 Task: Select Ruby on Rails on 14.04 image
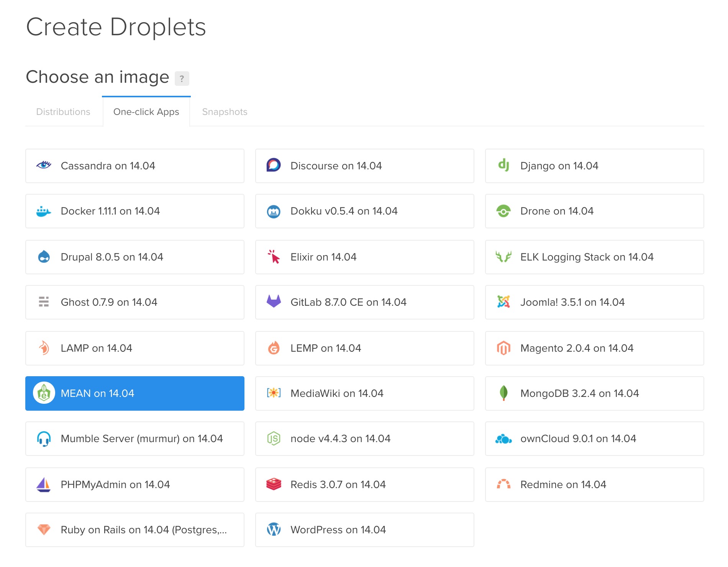click(x=134, y=530)
